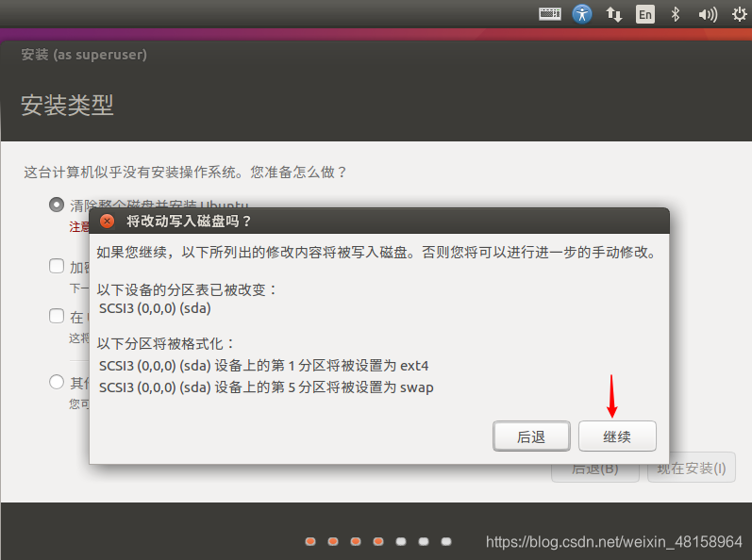
Task: Open the sound volume indicator
Action: click(x=708, y=14)
